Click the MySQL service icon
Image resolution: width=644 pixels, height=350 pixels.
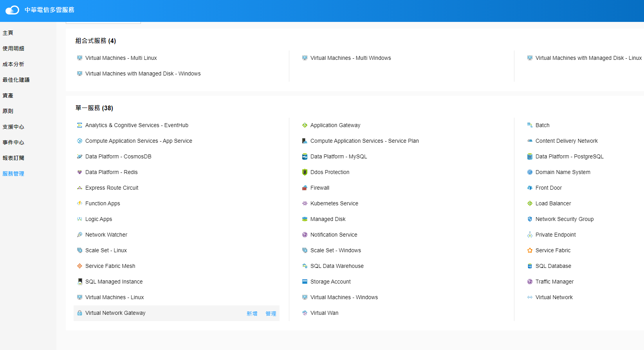pyautogui.click(x=305, y=156)
